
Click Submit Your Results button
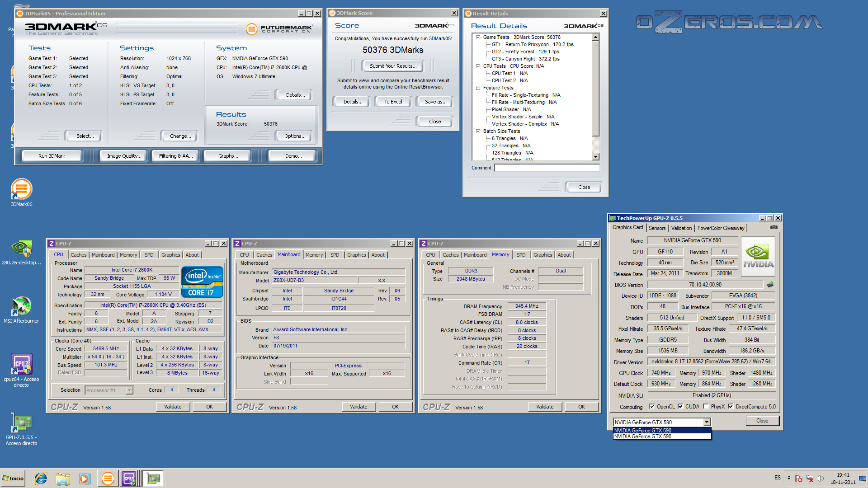point(393,66)
